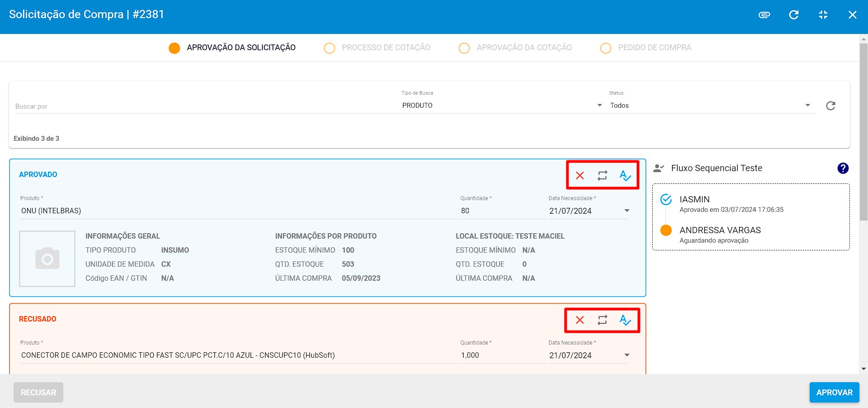This screenshot has height=408, width=868.
Task: Click the attachment paperclip icon in header
Action: (x=764, y=15)
